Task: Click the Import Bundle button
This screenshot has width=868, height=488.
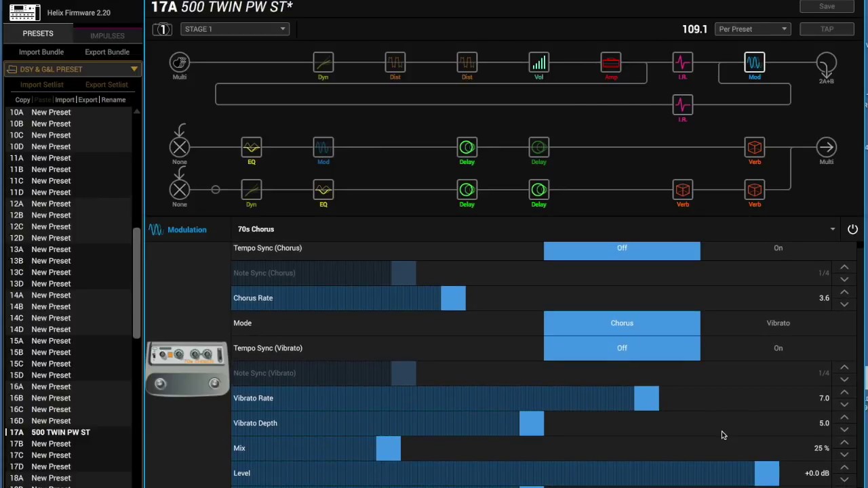Action: pos(41,52)
